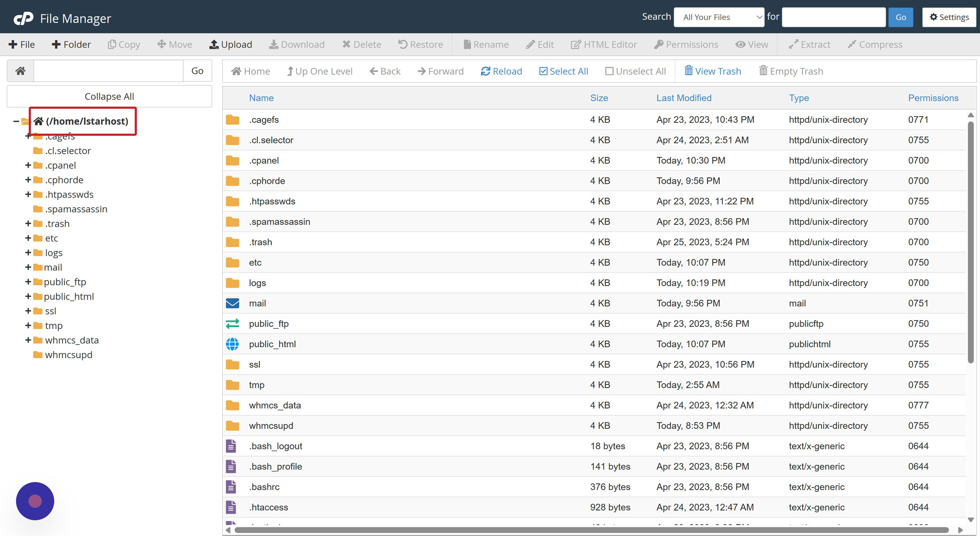Click the horizontal scrollbar at bottom
980x536 pixels.
(591, 530)
